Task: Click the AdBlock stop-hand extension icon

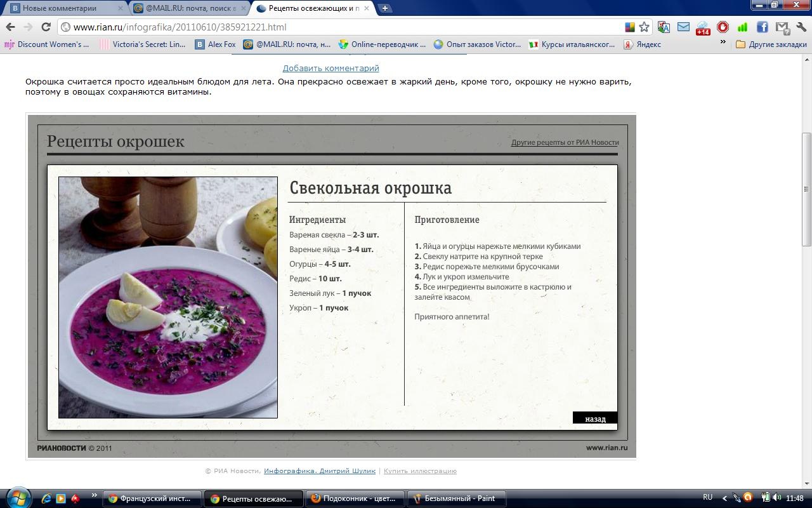Action: click(x=723, y=27)
